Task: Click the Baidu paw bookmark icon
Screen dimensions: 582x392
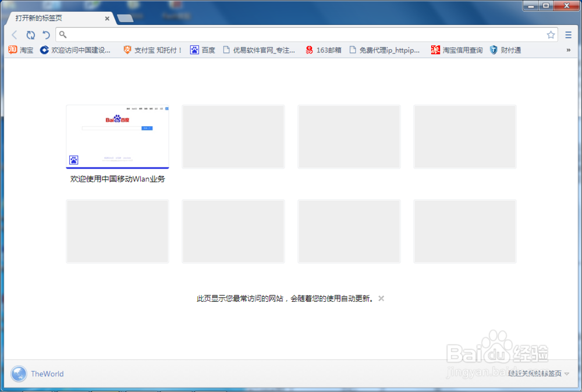Action: coord(194,49)
